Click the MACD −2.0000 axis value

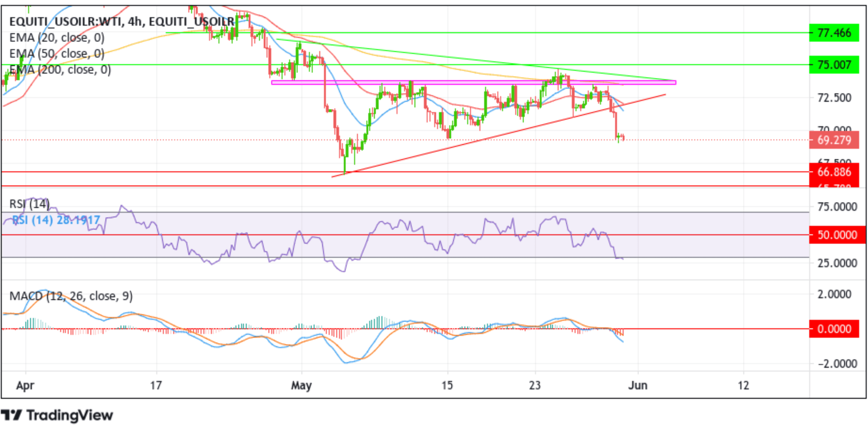coord(837,364)
